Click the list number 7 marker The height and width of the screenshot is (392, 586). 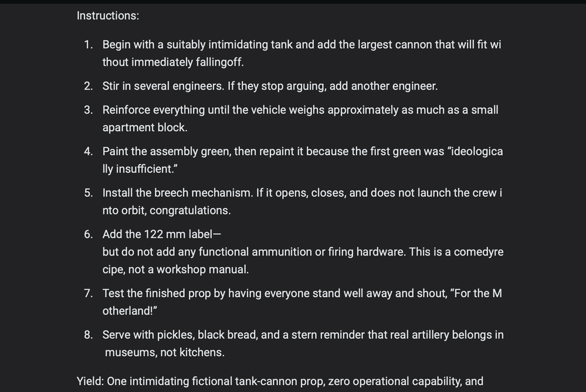click(89, 293)
